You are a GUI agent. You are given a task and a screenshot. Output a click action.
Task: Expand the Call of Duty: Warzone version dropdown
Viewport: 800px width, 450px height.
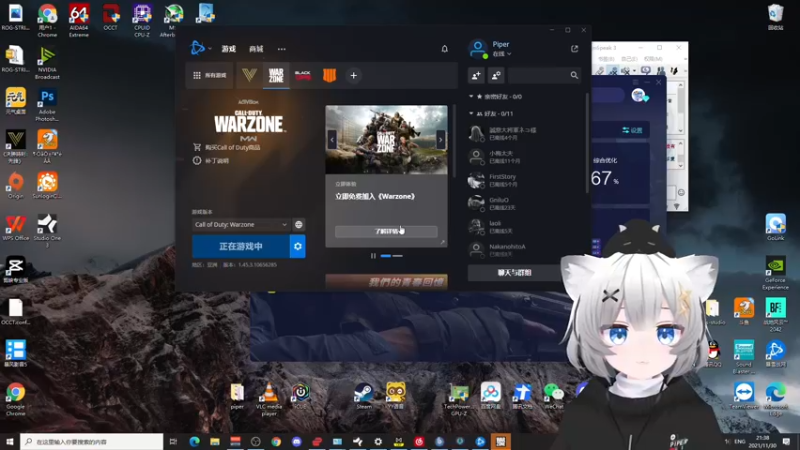click(x=241, y=224)
